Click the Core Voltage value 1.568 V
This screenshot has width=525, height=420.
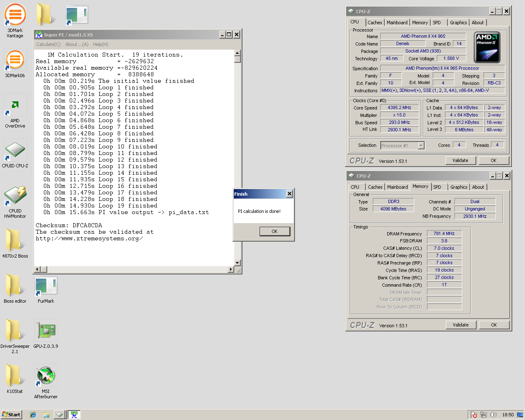[451, 58]
